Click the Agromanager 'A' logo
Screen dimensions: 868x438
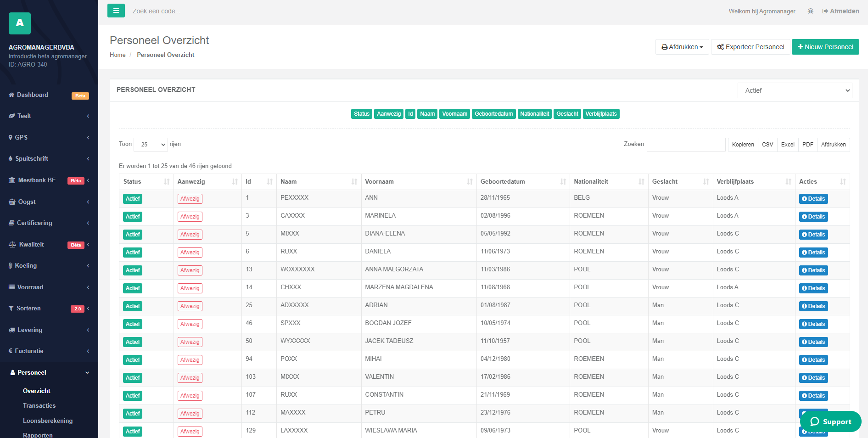(x=20, y=23)
